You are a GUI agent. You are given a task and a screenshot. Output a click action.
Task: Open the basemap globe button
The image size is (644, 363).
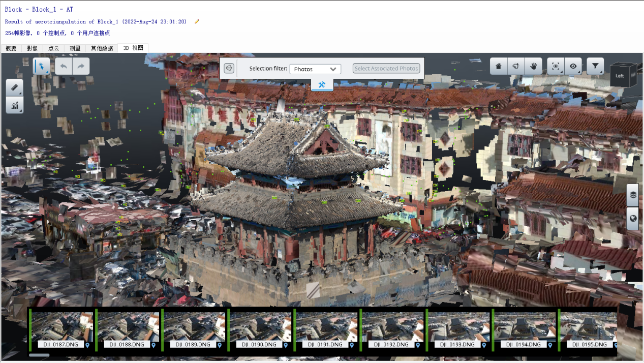click(x=633, y=219)
